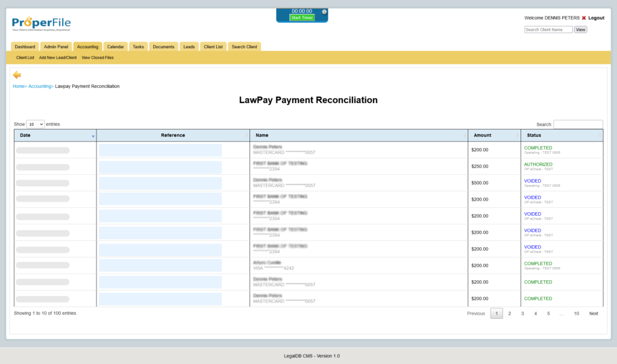This screenshot has height=364, width=617.
Task: Click the View button beside client search
Action: click(x=580, y=30)
